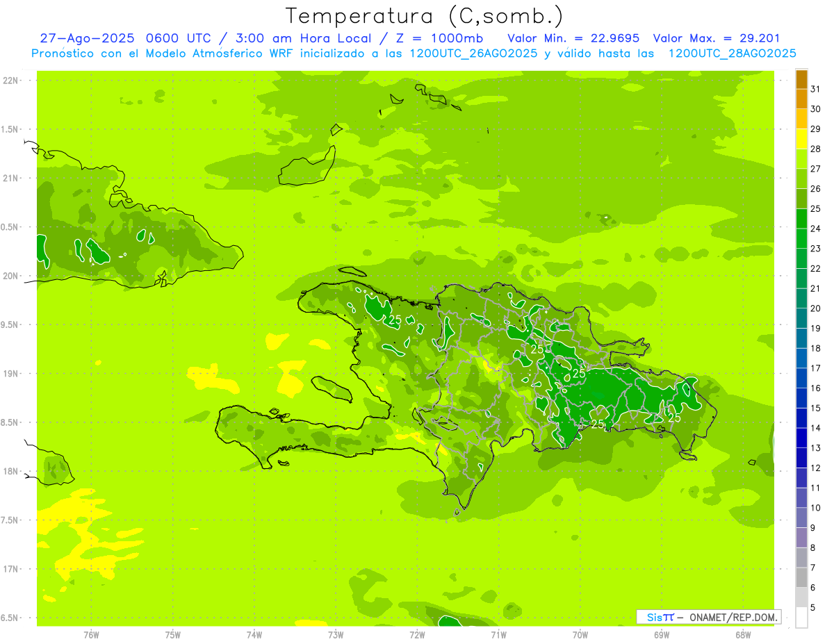Click the 'ONAMET/REP.DOM.' credit label
Viewport: 834px width, 644px height.
click(734, 617)
